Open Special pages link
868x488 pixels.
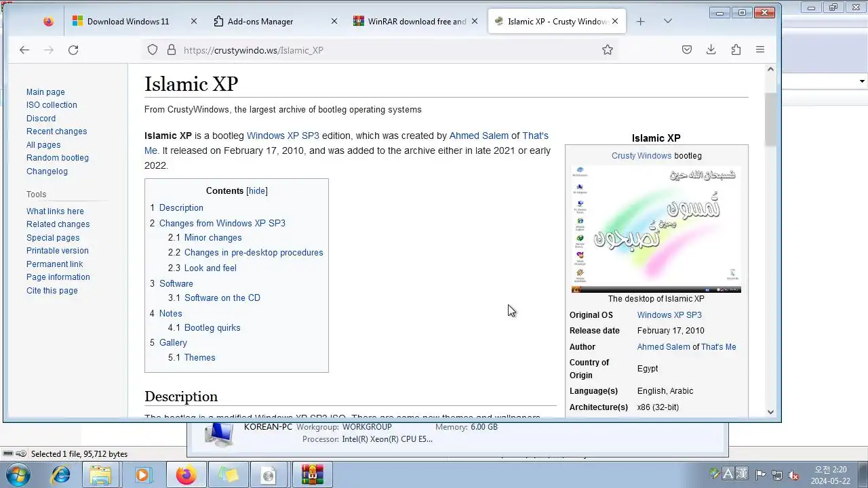(53, 238)
